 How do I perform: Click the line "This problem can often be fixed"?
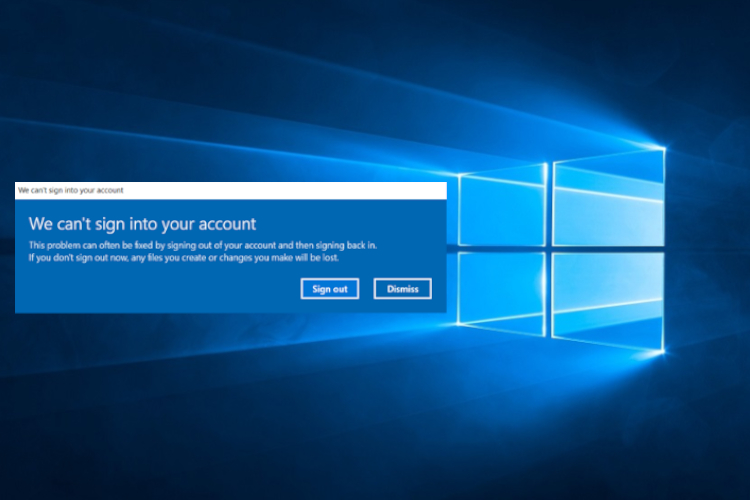[x=202, y=245]
